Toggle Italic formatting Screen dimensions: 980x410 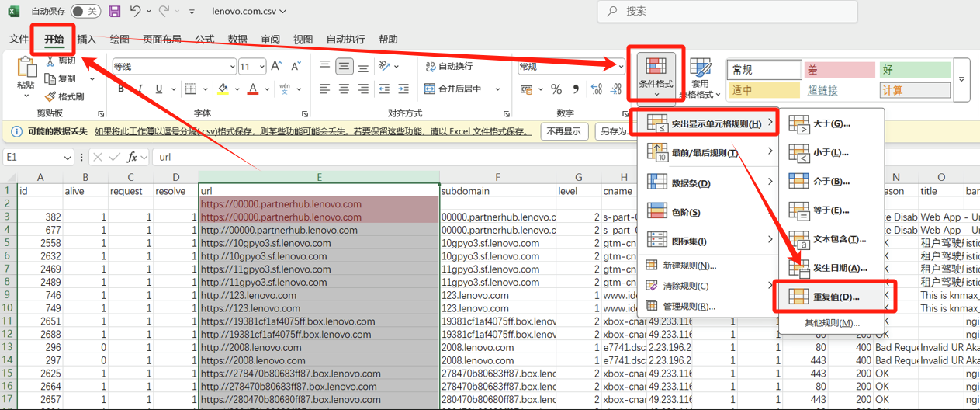click(x=140, y=89)
